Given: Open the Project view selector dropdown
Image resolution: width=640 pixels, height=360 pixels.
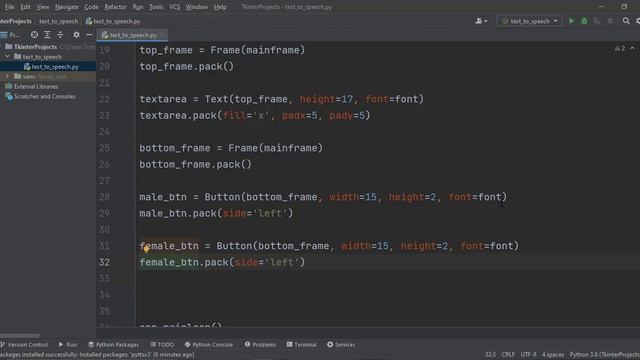Looking at the screenshot, I should point(11,35).
